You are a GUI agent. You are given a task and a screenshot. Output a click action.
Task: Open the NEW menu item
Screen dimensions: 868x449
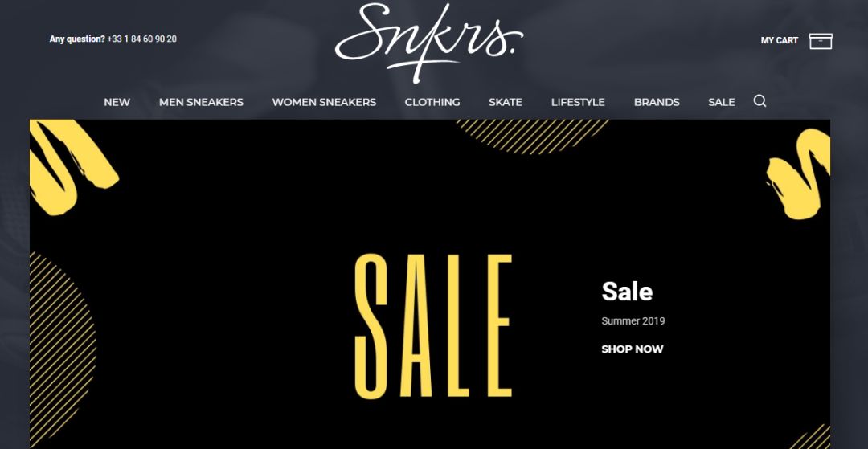coord(117,102)
